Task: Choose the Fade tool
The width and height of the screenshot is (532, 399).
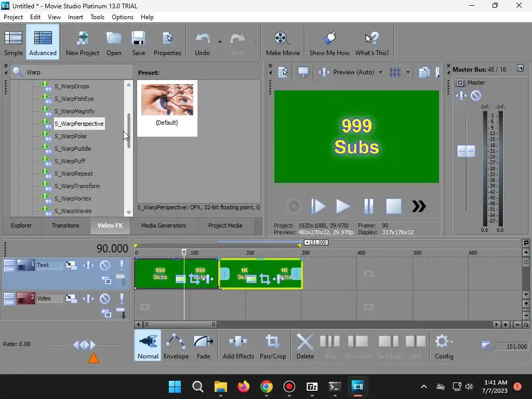Action: coord(203,345)
